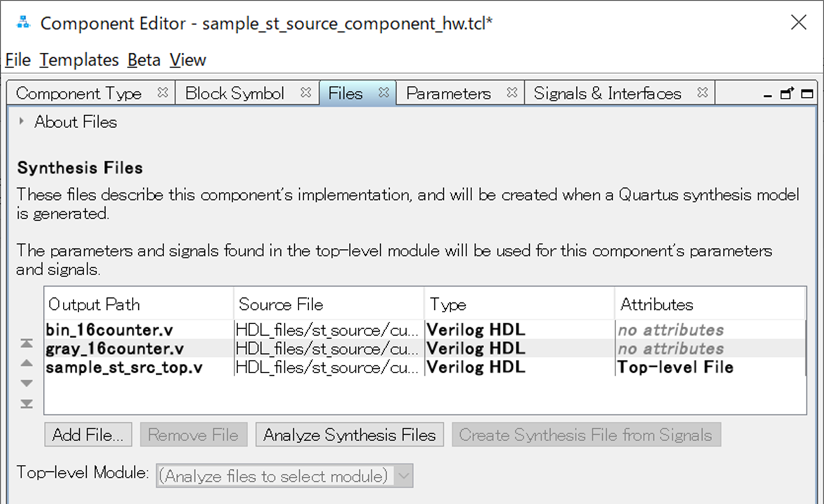Close the Signals & Interfaces tab X icon

pyautogui.click(x=703, y=93)
